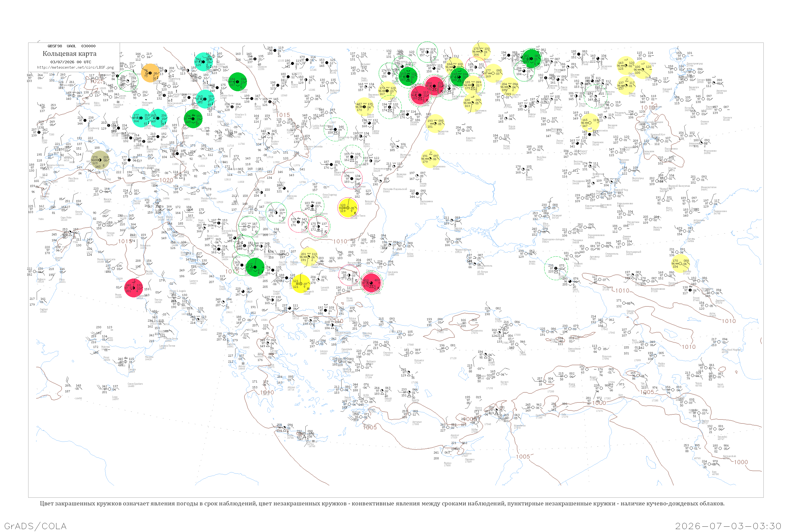This screenshot has height=532, width=798.
Task: Click the 'Lamezia Terme' station label
Action: (x=167, y=346)
